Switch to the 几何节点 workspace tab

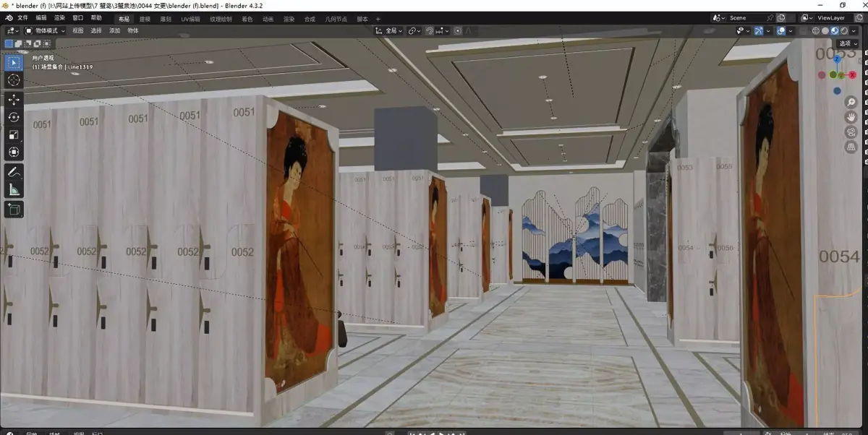point(336,19)
